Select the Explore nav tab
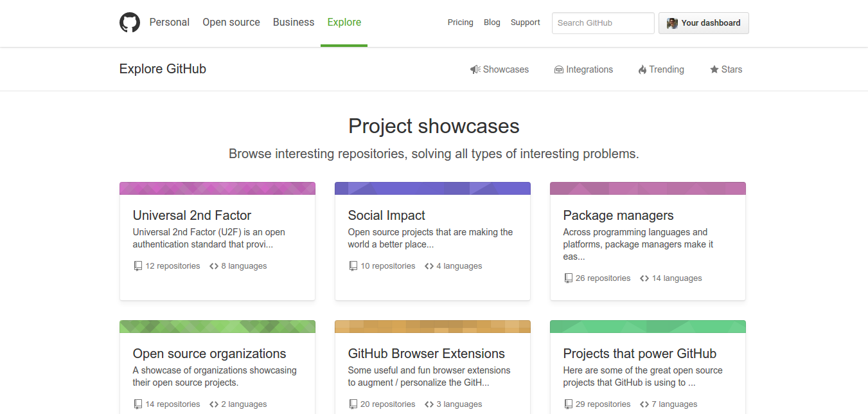 (x=344, y=22)
